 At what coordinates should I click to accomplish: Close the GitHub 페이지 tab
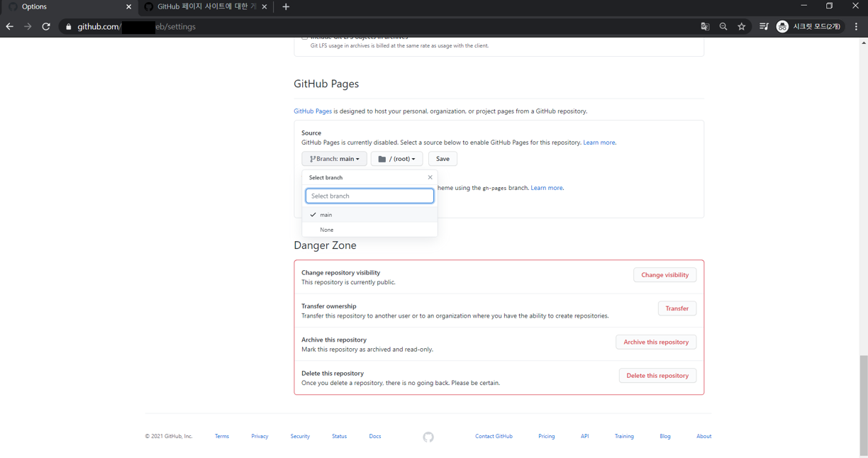[x=265, y=7]
